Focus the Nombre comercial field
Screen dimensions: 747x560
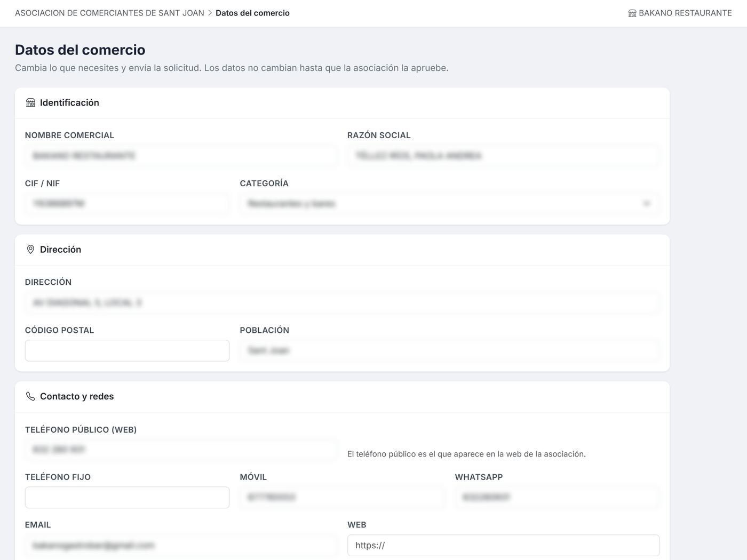[x=181, y=156]
